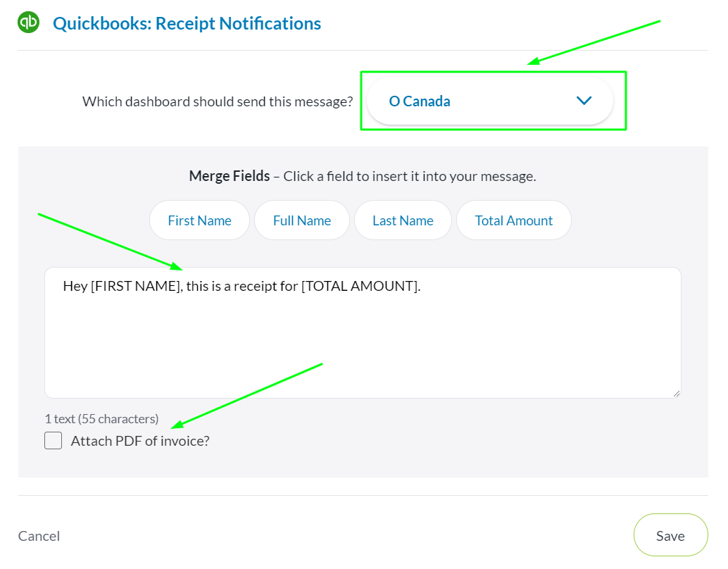Click the bold 'Merge Fields' label

tap(230, 176)
